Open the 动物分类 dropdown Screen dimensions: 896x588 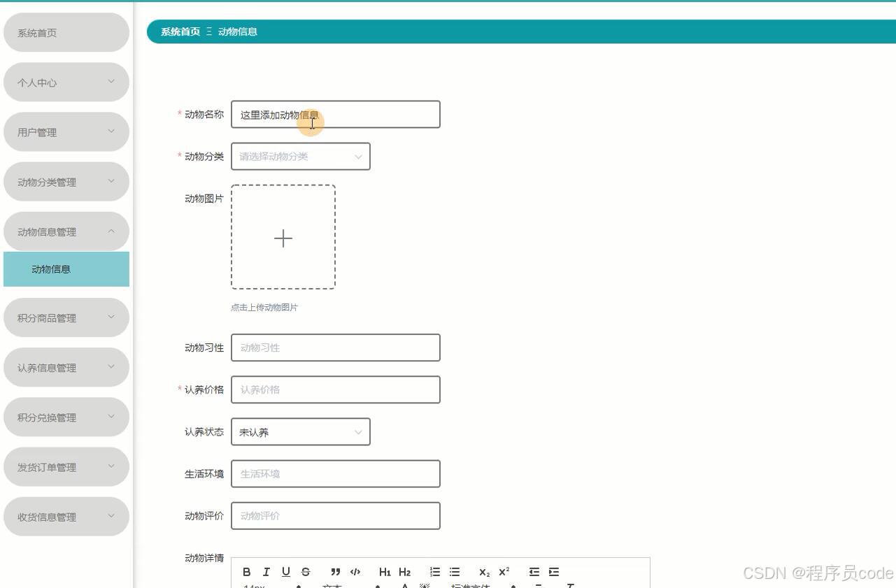[299, 156]
